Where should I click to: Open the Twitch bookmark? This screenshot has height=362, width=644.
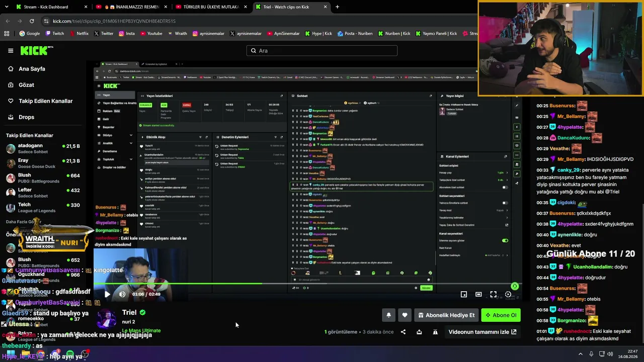[x=54, y=34]
